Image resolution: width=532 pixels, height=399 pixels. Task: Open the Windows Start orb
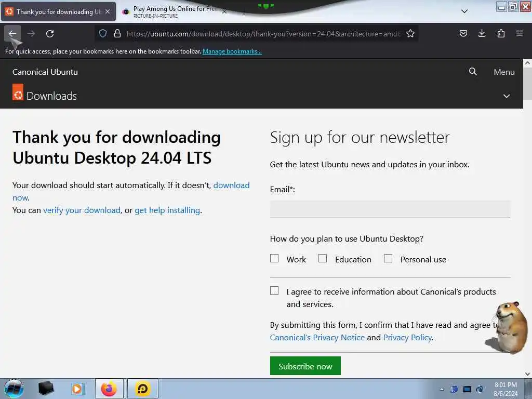tap(14, 389)
